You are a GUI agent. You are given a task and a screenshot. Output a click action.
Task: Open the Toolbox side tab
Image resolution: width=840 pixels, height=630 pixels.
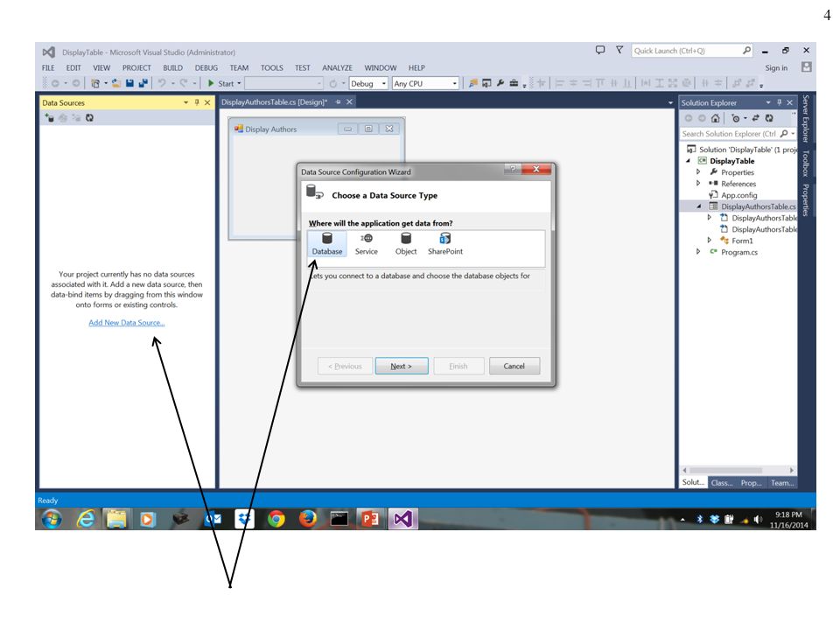coord(806,164)
